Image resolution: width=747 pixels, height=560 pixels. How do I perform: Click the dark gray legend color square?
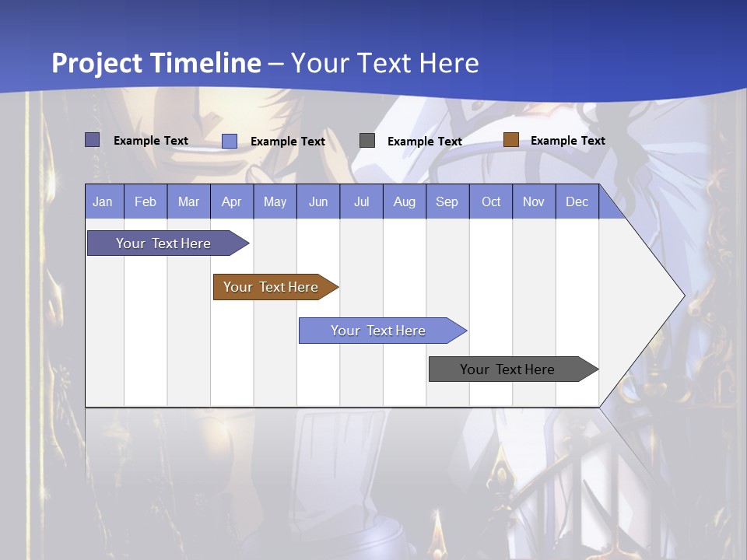point(367,140)
